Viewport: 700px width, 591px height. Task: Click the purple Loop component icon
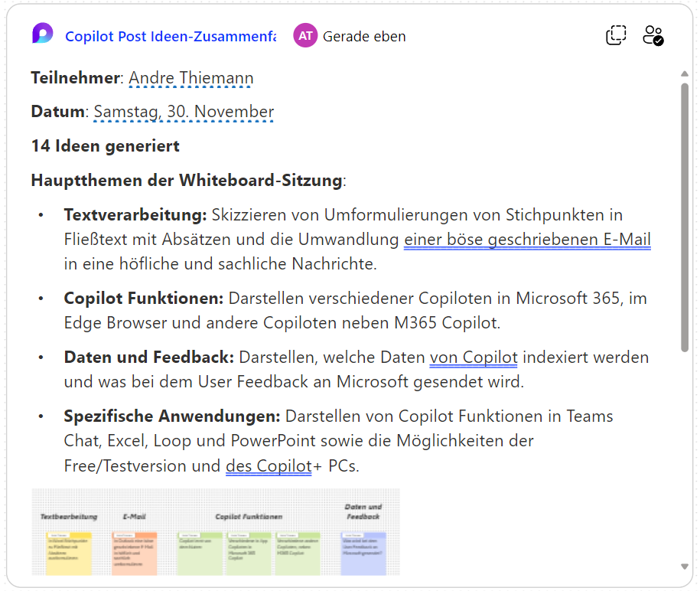(x=43, y=34)
